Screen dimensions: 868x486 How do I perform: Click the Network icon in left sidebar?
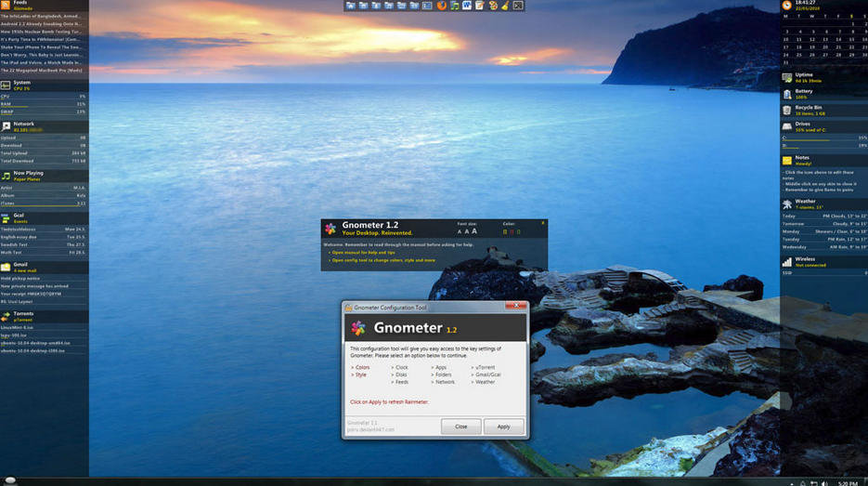(x=6, y=126)
